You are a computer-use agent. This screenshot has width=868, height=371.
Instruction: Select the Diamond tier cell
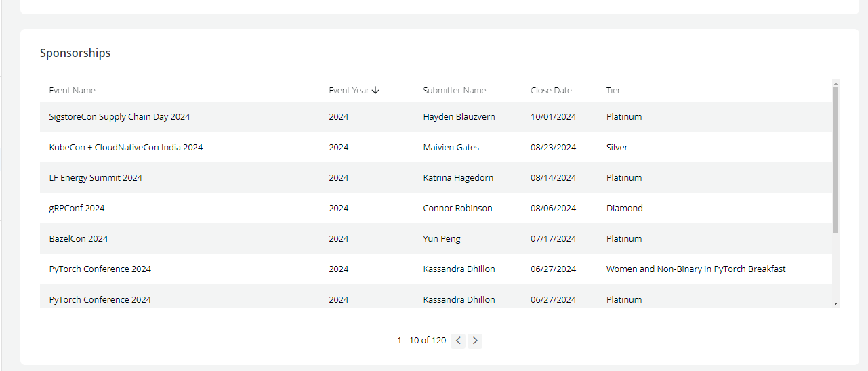(624, 208)
